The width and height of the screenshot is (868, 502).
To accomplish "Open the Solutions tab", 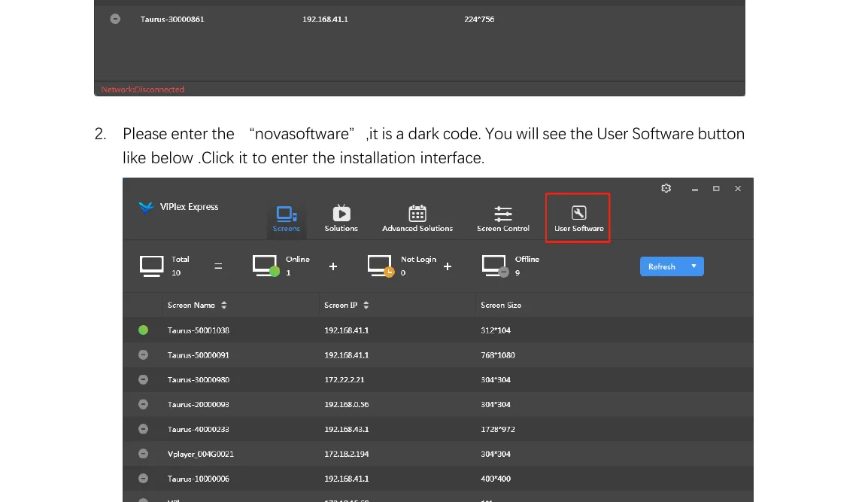I will coord(341,219).
